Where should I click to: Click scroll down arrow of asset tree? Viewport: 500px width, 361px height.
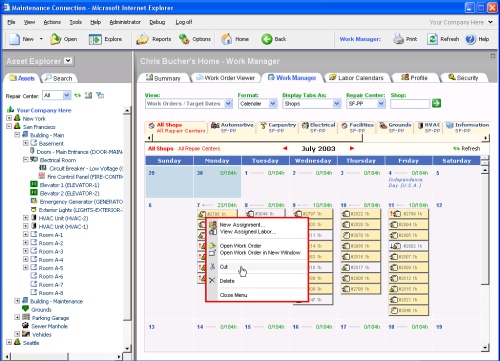[127, 349]
